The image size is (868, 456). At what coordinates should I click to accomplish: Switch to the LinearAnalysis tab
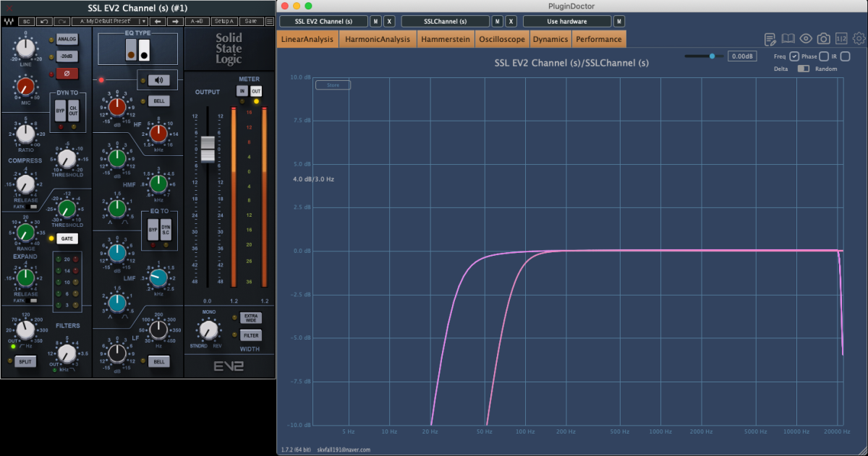tap(308, 39)
